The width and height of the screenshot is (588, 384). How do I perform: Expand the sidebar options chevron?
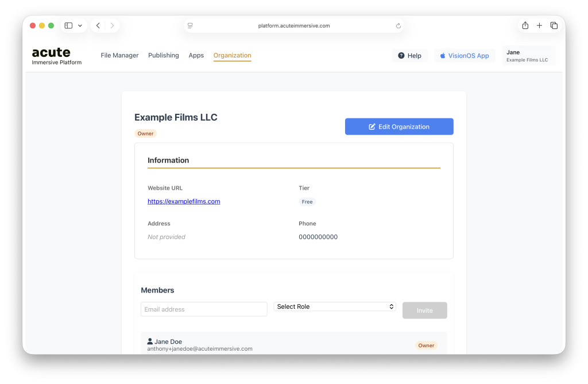[80, 26]
